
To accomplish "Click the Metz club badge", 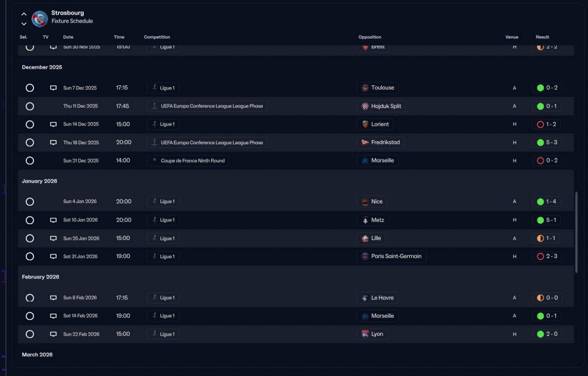I will 365,220.
